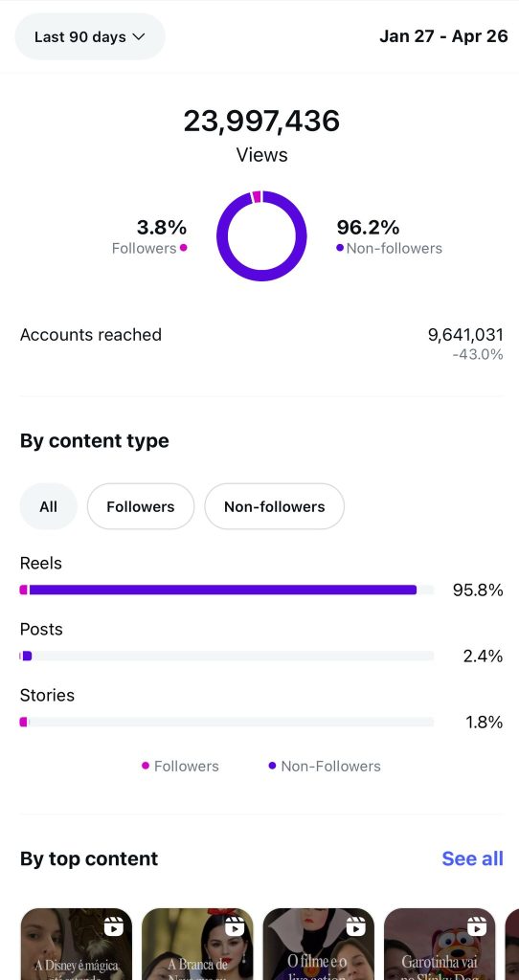Select the Stories content type row
Image resolution: width=519 pixels, height=980 pixels.
261,709
